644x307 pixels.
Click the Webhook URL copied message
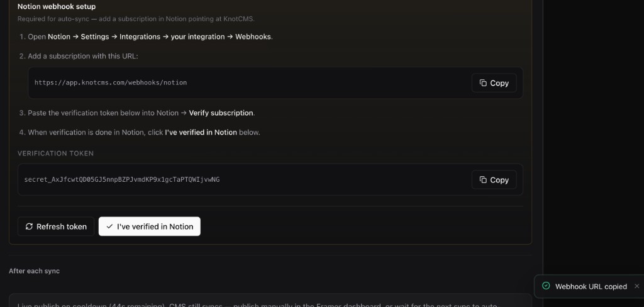pos(591,286)
